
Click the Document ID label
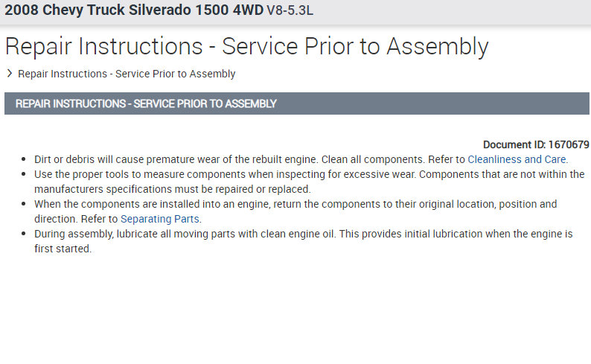(x=514, y=144)
